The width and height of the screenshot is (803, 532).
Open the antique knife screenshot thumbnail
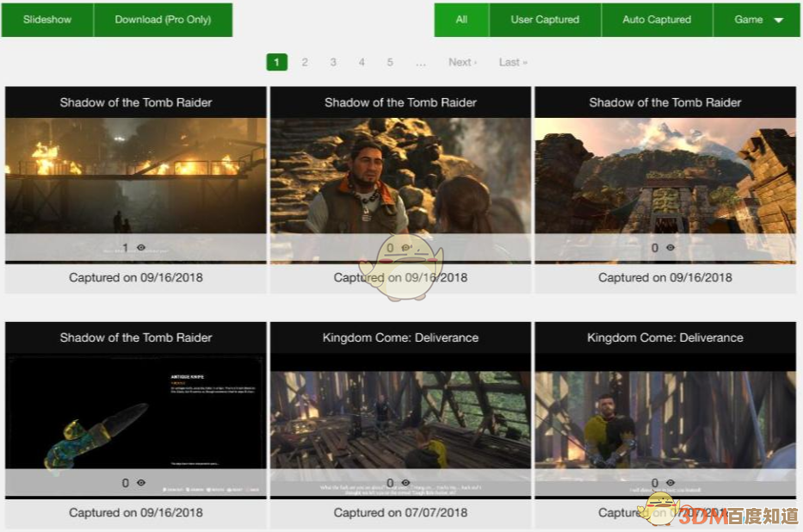(x=135, y=411)
